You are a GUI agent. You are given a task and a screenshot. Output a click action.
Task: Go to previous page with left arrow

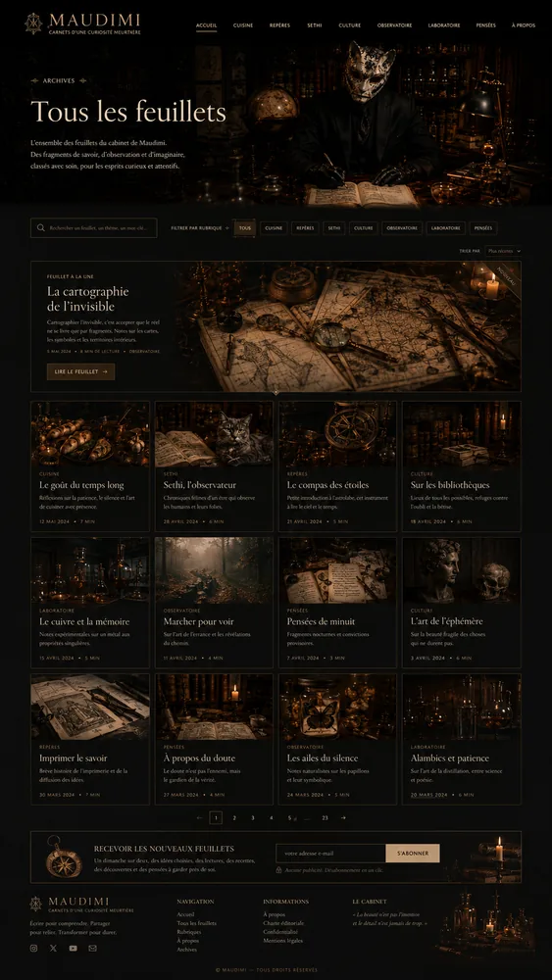point(199,817)
